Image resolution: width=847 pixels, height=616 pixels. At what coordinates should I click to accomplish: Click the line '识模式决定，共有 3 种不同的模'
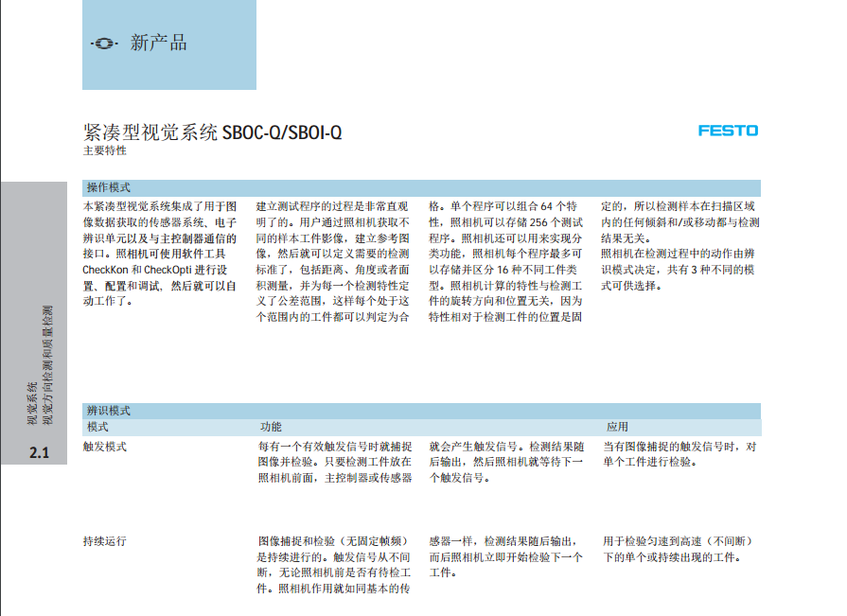(678, 270)
